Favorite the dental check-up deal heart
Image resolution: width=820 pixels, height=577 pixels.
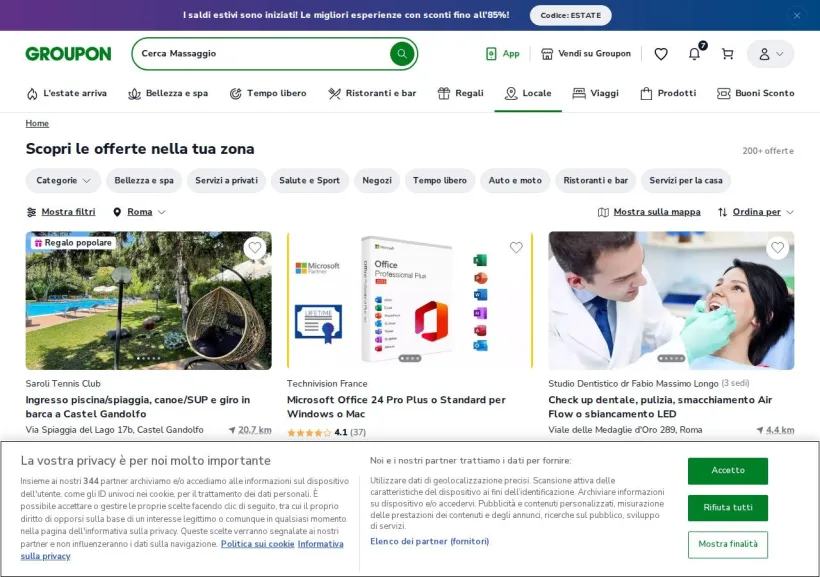[778, 247]
